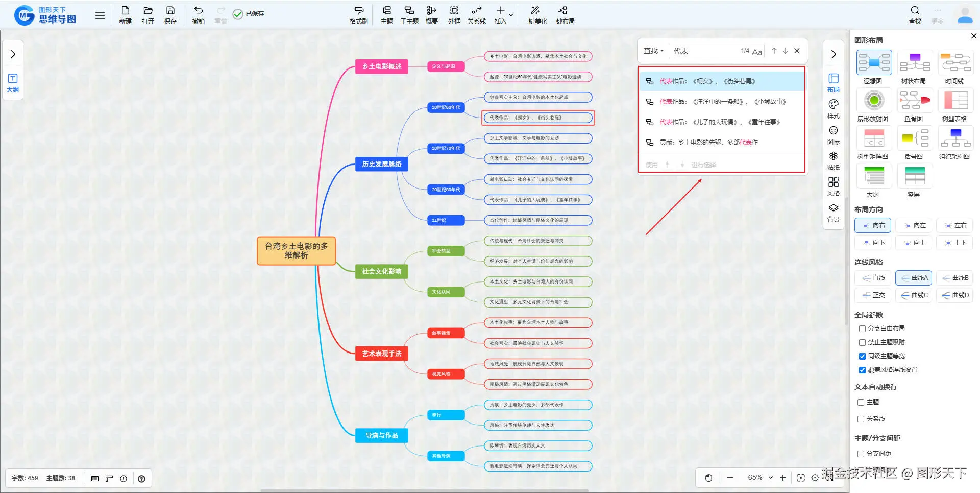Click 一键布局 auto layout icon
This screenshot has width=980, height=493.
[562, 15]
